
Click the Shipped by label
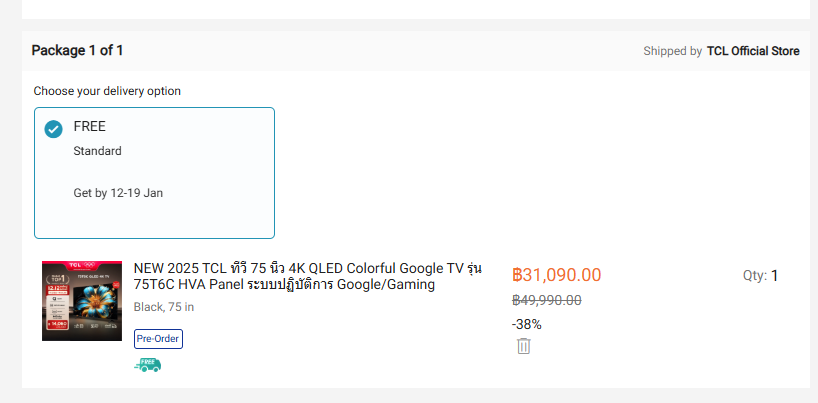coord(672,51)
